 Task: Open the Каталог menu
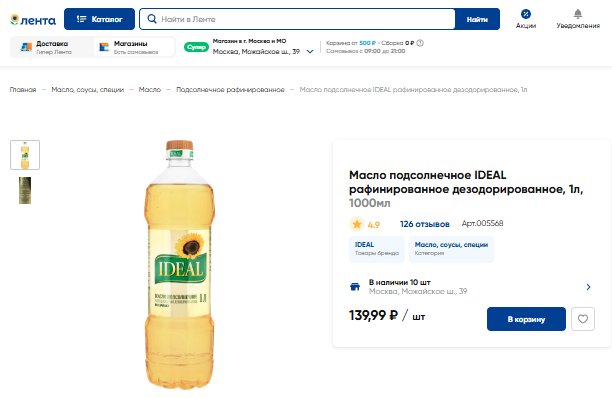(x=100, y=19)
